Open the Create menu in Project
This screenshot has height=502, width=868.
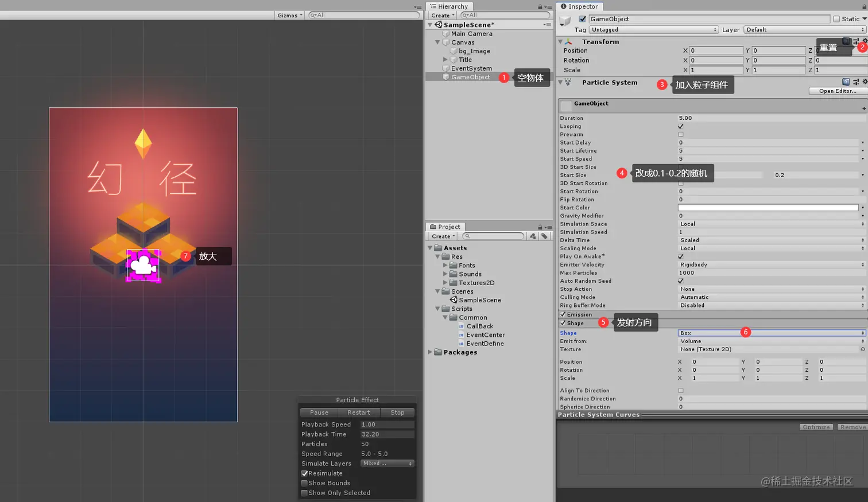click(x=443, y=236)
